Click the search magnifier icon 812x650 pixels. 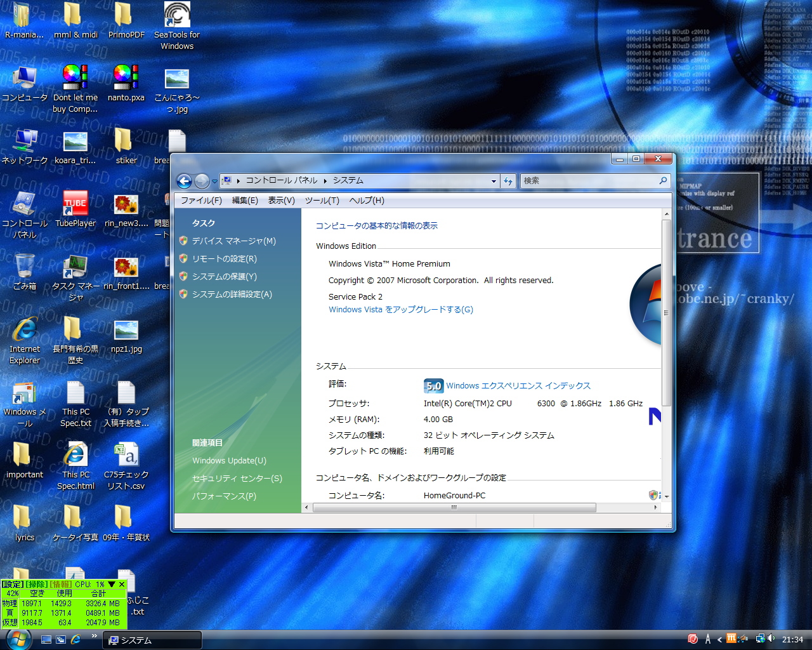tap(663, 181)
